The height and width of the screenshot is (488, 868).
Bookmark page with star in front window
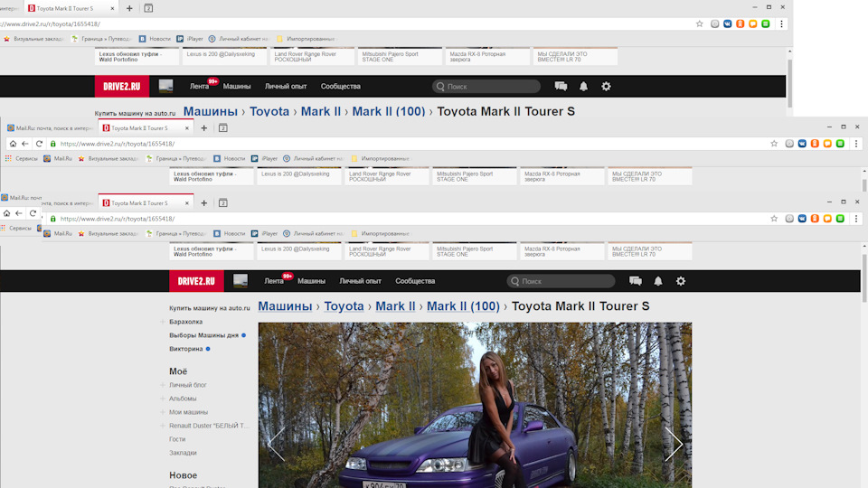point(774,219)
